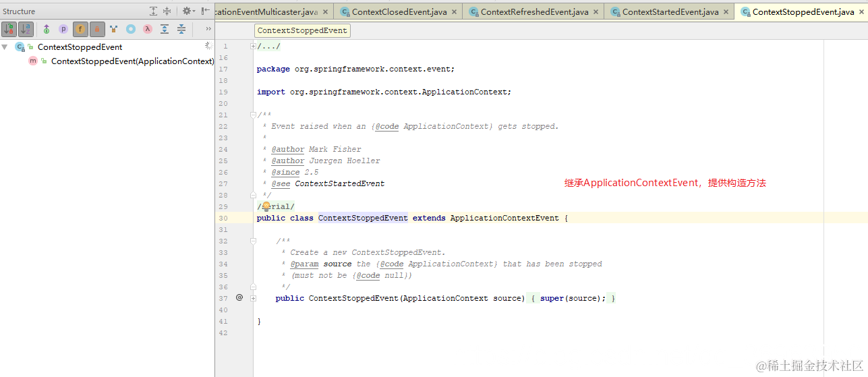Toggle the blue circle group filter icon

tap(131, 29)
